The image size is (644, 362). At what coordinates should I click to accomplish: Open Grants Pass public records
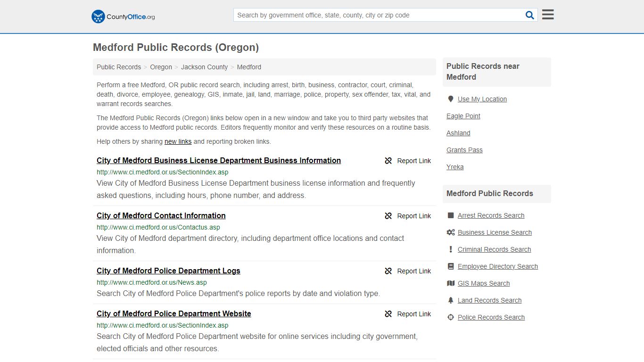coord(464,150)
